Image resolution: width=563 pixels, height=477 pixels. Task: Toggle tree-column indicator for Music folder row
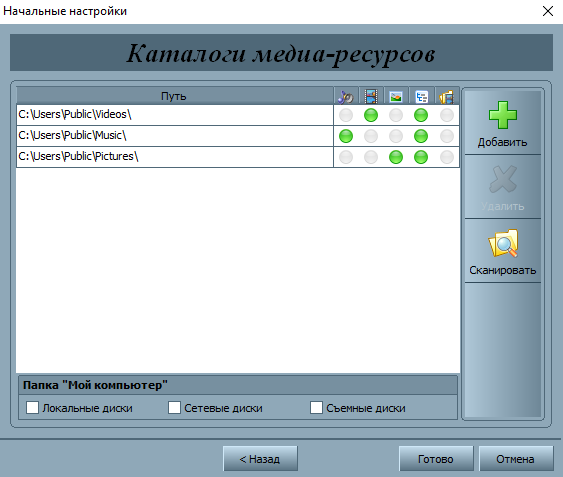click(x=421, y=136)
